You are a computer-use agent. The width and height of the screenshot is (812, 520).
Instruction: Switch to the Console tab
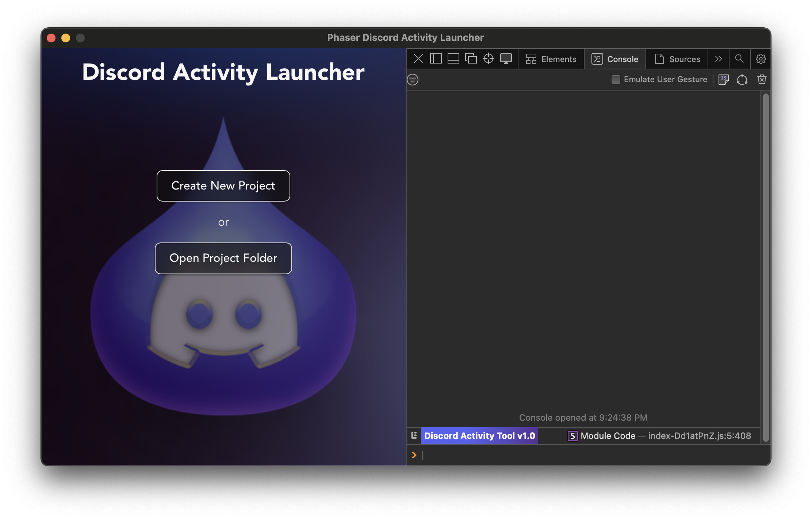615,59
